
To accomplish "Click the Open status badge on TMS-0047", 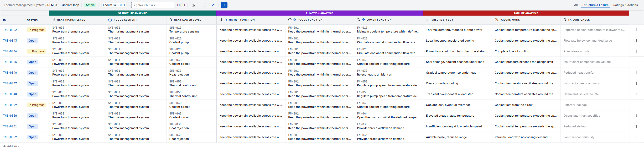I will click(32, 83).
